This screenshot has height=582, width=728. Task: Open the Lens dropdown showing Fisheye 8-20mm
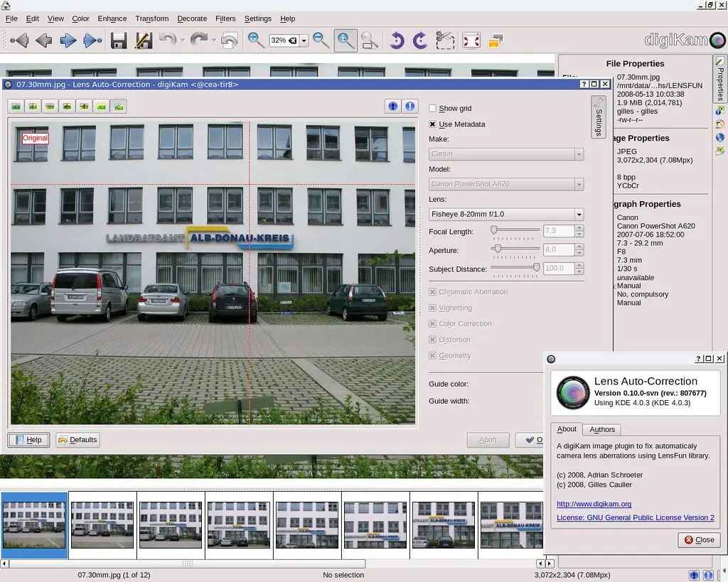point(506,214)
